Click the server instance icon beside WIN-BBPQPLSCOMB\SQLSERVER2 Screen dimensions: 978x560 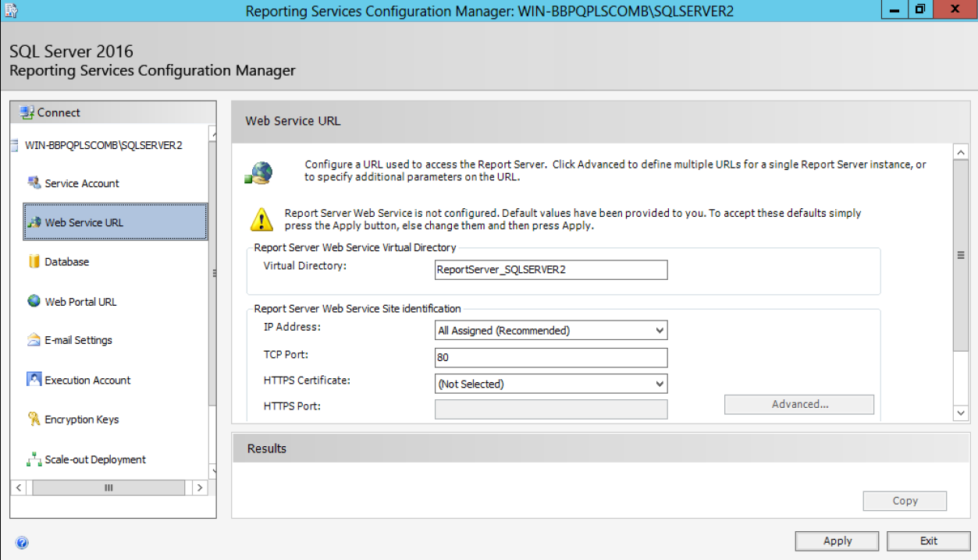pos(15,145)
